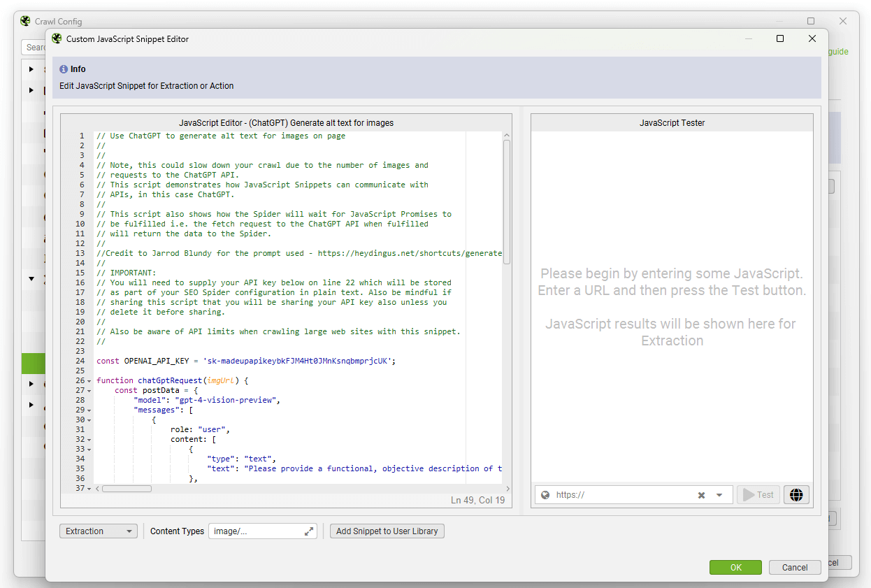Click the globe icon inside the URL field
The width and height of the screenshot is (871, 588).
point(545,495)
